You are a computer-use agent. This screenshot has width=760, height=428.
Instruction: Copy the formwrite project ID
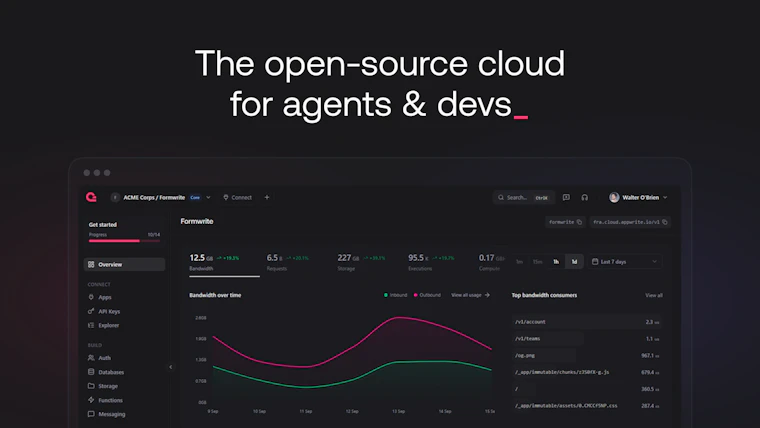click(x=565, y=222)
